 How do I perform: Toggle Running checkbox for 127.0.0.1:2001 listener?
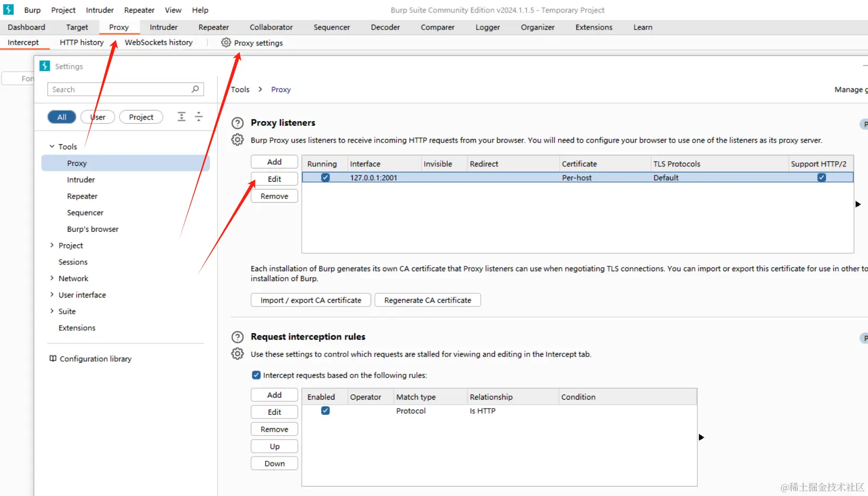pyautogui.click(x=325, y=177)
